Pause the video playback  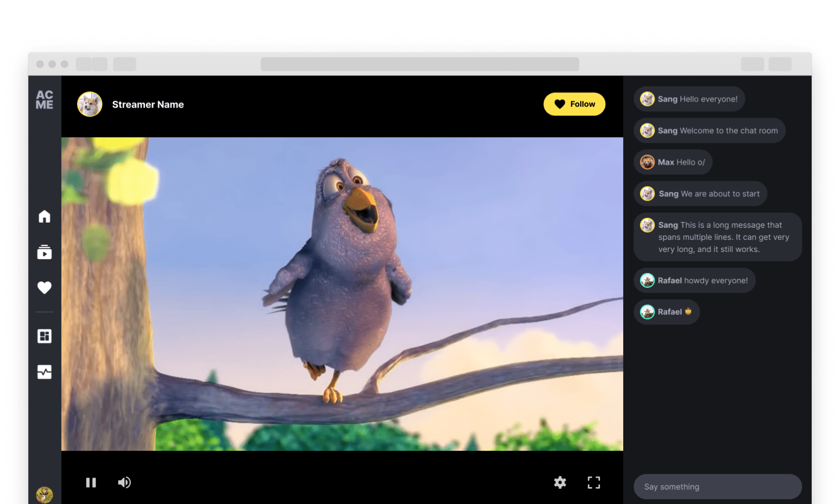tap(91, 482)
